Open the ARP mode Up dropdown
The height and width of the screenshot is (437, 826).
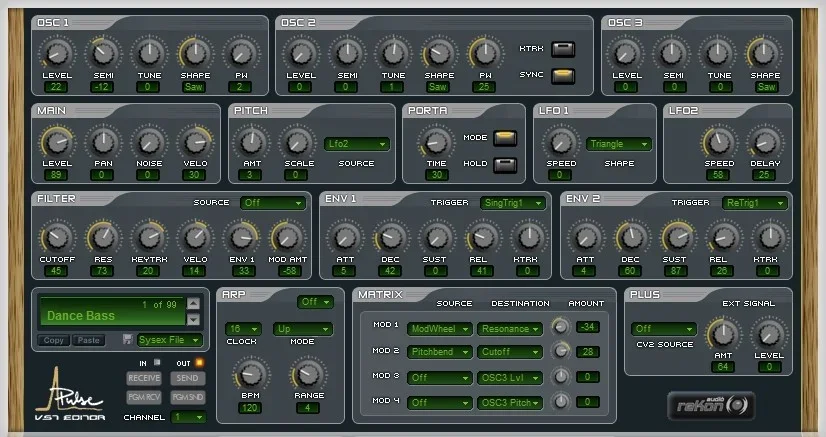tap(303, 329)
